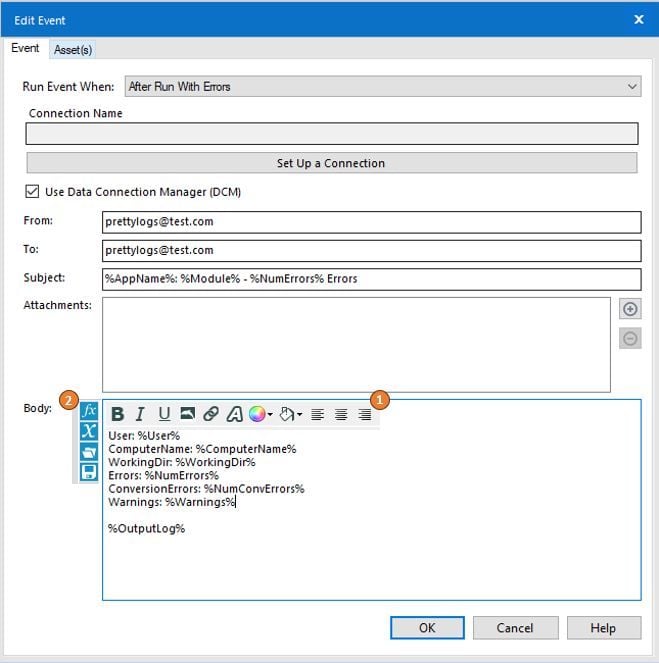Viewport: 659px width, 663px height.
Task: Click the %OutputLog% line in body
Action: click(146, 529)
